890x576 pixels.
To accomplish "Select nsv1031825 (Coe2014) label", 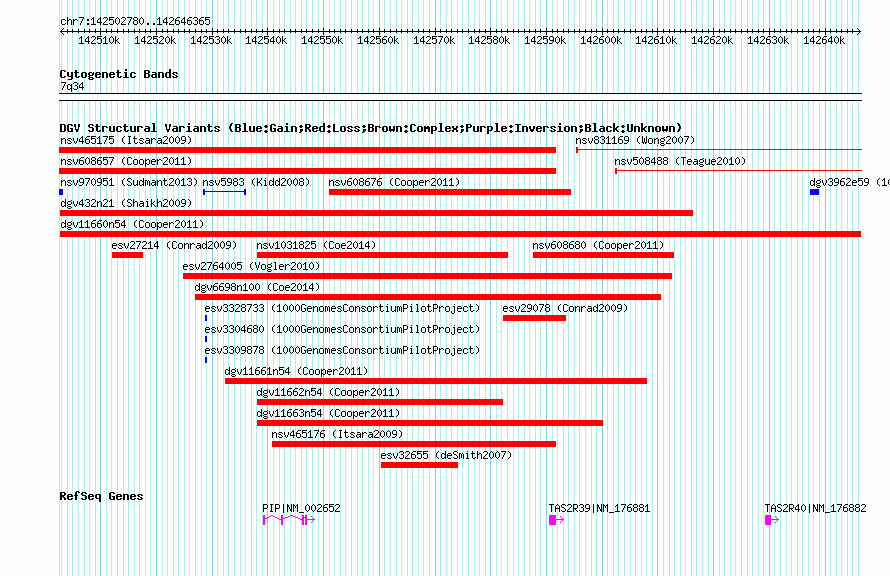I will click(316, 245).
